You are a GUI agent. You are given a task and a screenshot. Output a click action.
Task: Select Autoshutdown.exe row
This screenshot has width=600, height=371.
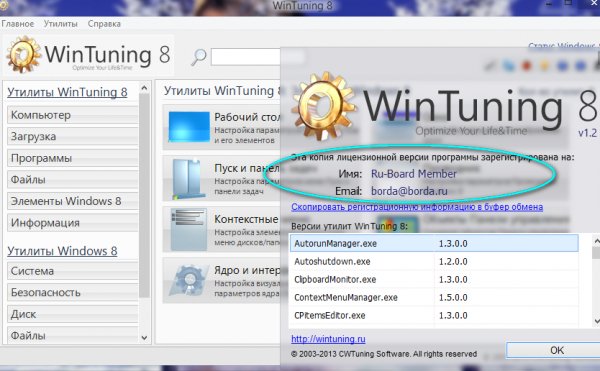[434, 261]
